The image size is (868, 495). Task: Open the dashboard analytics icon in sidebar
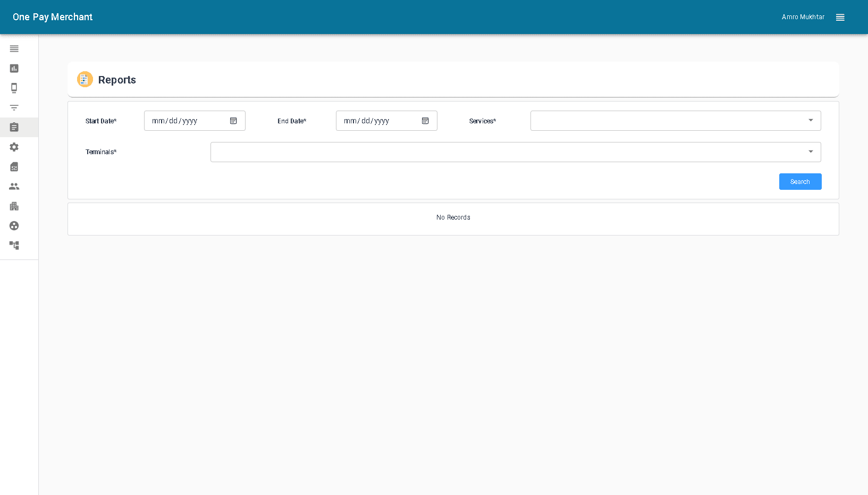(14, 68)
